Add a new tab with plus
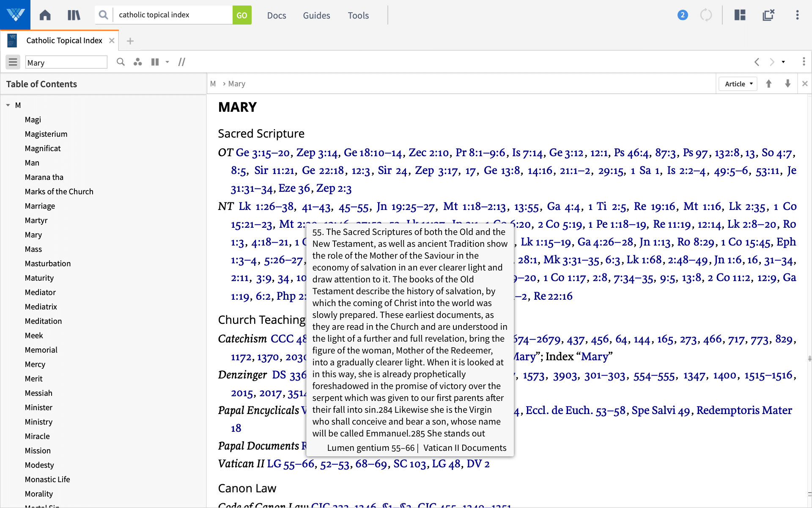This screenshot has height=508, width=812. (130, 41)
